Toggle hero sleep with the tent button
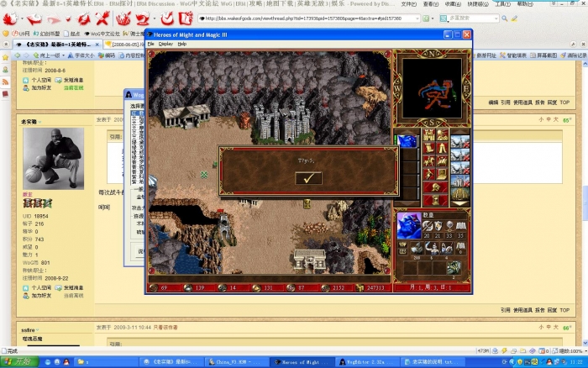This screenshot has width=588, height=368. pos(442,148)
